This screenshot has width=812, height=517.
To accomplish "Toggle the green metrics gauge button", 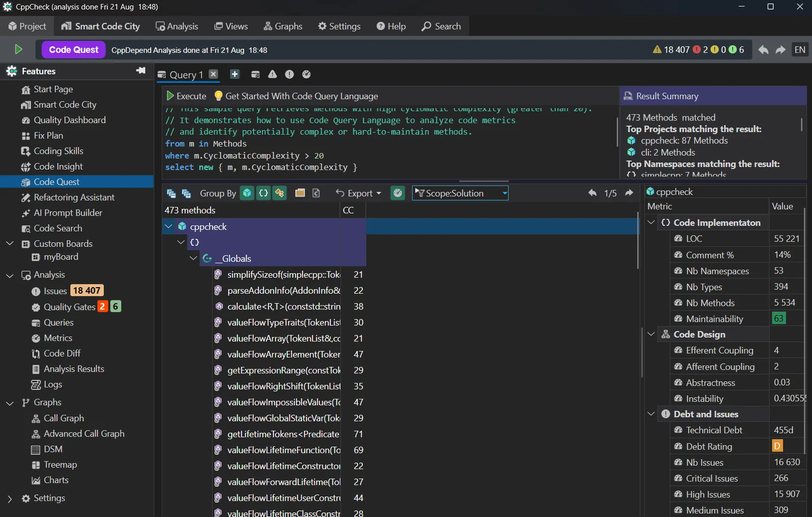I will [398, 193].
